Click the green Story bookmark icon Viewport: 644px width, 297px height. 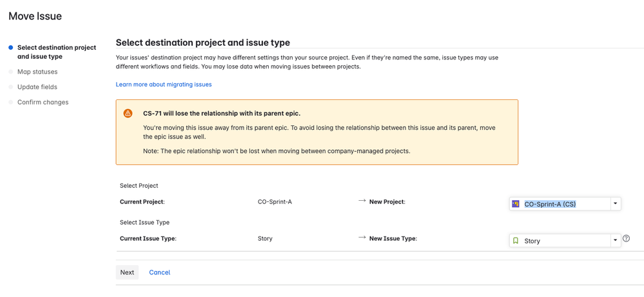pos(516,241)
